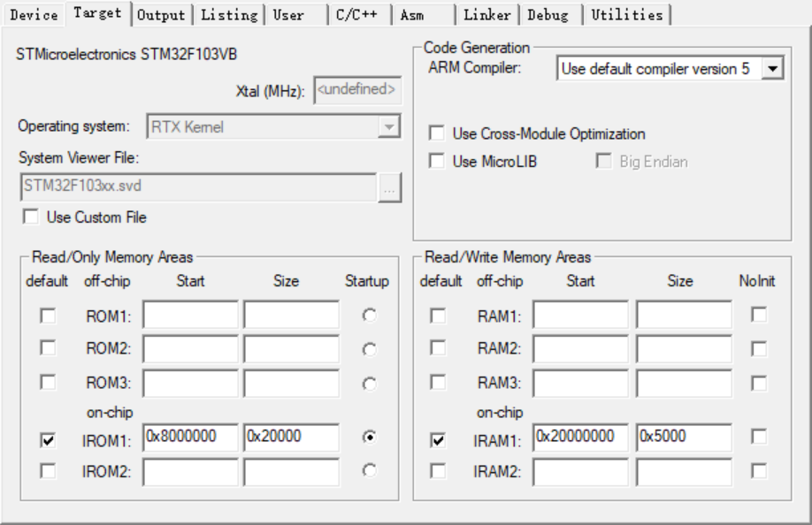Click the IROM2 Size field
812x525 pixels.
(x=292, y=472)
